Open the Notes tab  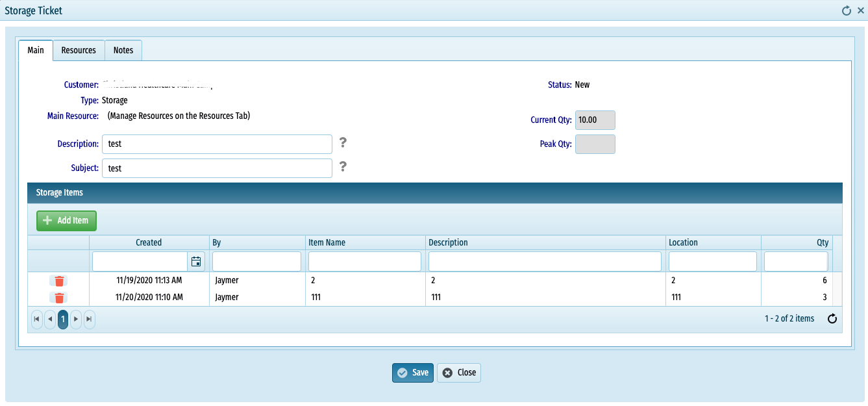pos(123,50)
